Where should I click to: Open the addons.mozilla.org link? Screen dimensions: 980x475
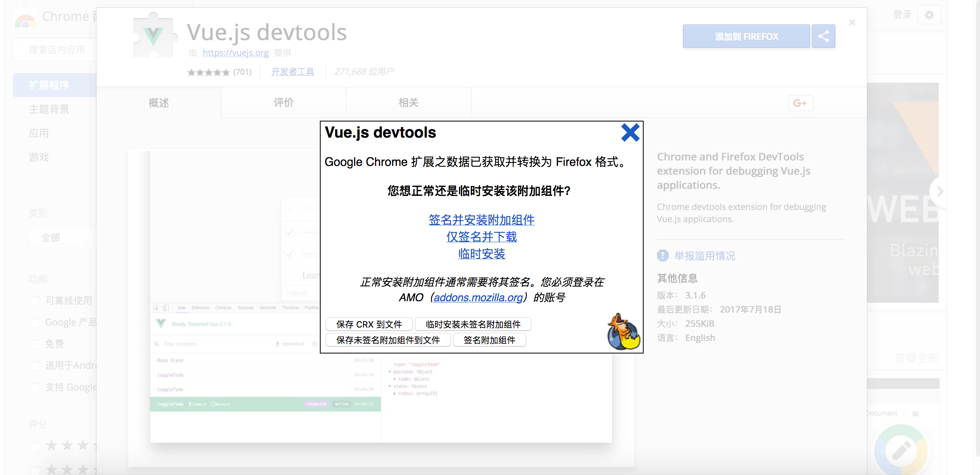pyautogui.click(x=478, y=297)
